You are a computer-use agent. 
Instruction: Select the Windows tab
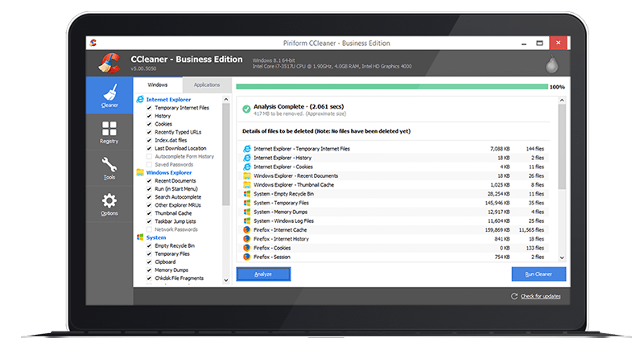[x=158, y=84]
